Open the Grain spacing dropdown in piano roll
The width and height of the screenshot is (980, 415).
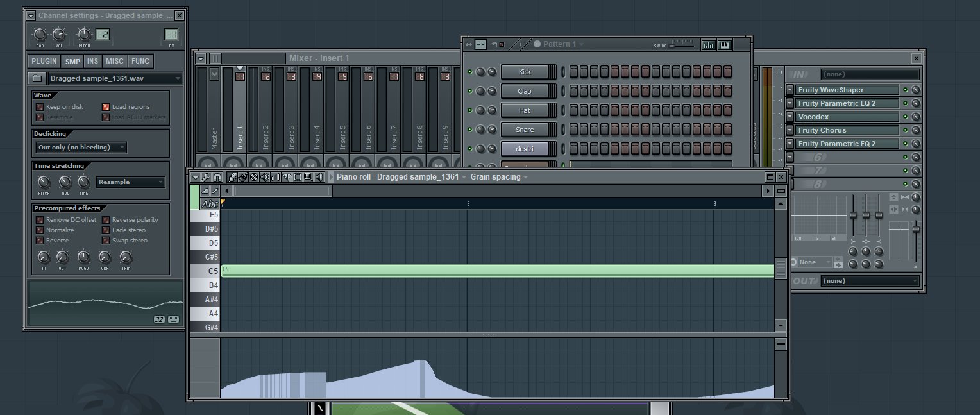(x=499, y=177)
